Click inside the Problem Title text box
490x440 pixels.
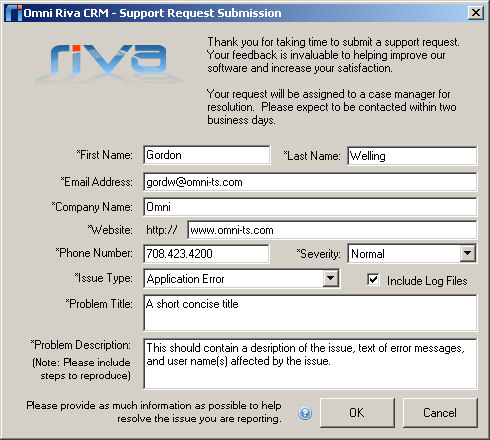tap(310, 313)
